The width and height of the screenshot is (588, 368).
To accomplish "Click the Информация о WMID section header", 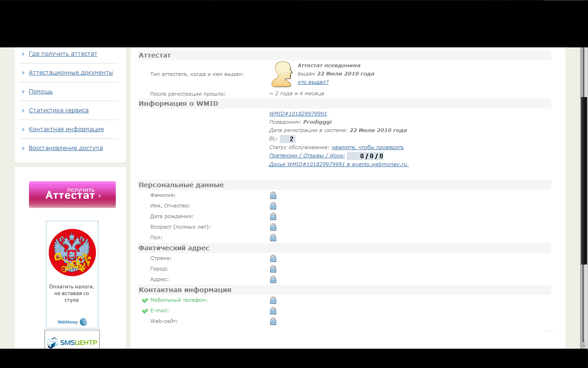I will click(178, 103).
